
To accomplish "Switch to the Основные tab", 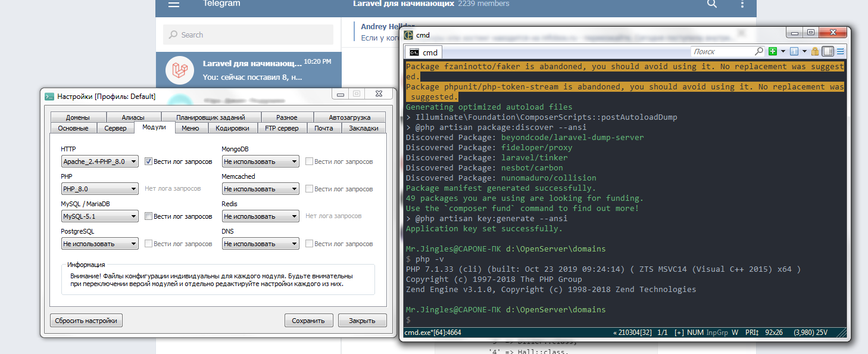I will click(73, 128).
